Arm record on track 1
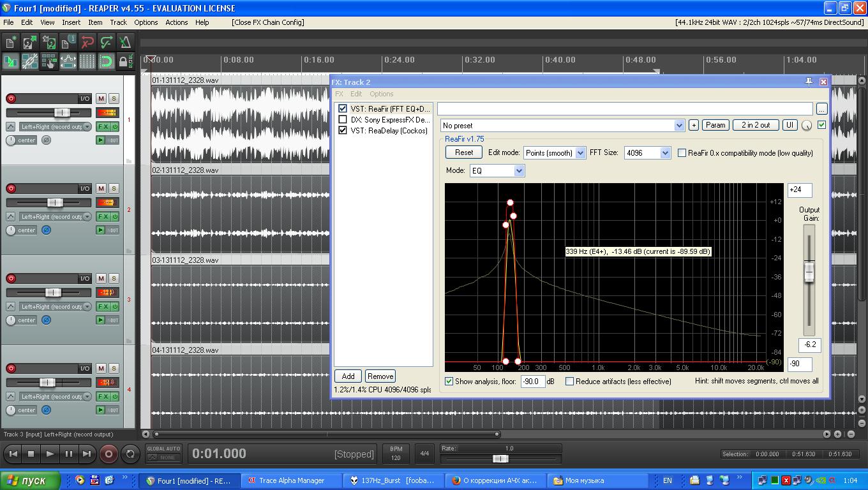Screen dimensions: 868x490 pyautogui.click(x=11, y=98)
